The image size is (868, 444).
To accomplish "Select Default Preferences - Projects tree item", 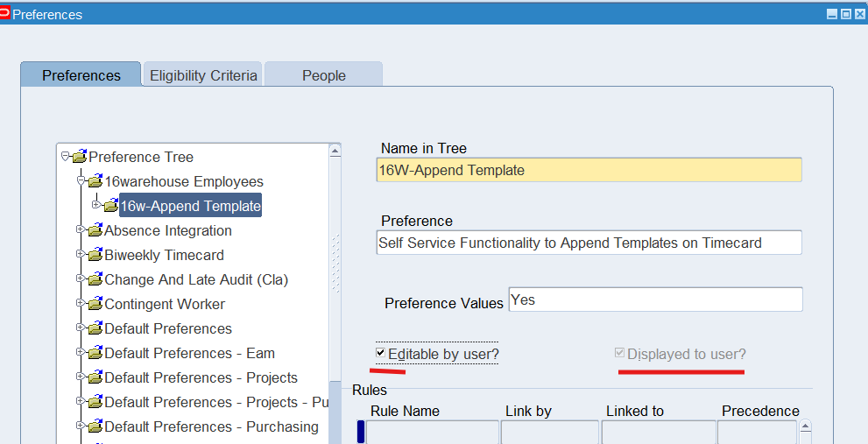I will (201, 377).
